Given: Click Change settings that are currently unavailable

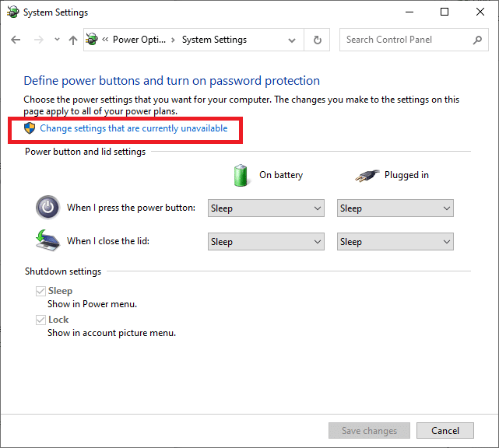Looking at the screenshot, I should 134,128.
